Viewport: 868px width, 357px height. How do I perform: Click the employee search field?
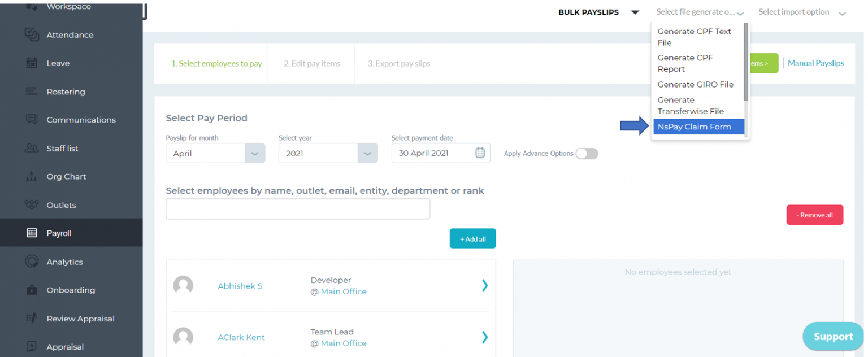pos(297,208)
